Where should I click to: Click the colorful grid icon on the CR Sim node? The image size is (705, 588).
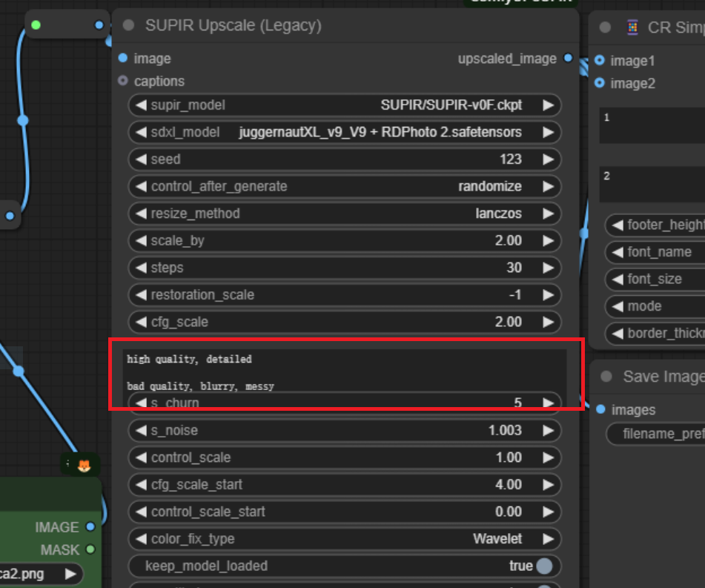click(632, 27)
